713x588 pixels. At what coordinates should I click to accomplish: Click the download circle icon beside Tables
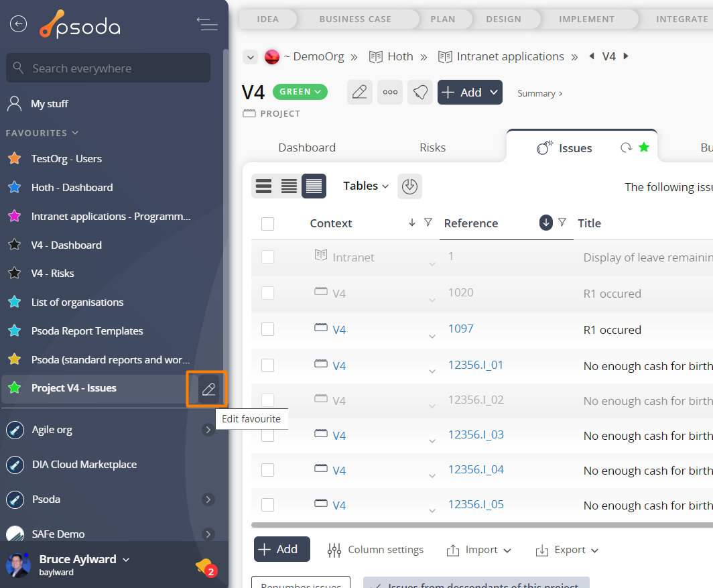pos(409,186)
